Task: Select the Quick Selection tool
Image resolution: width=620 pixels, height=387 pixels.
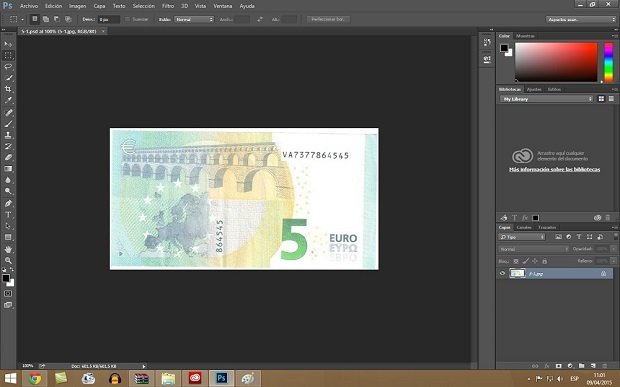Action: pos(8,78)
